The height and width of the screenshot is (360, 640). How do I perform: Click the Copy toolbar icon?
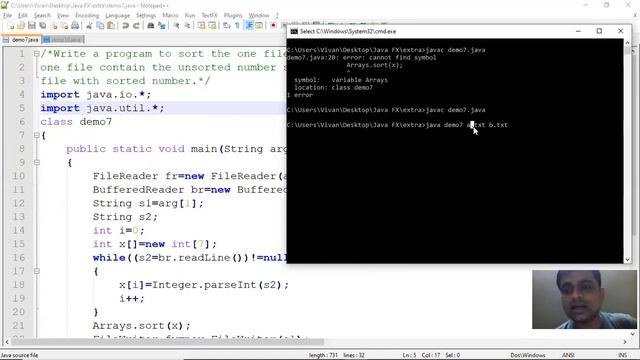pyautogui.click(x=100, y=26)
